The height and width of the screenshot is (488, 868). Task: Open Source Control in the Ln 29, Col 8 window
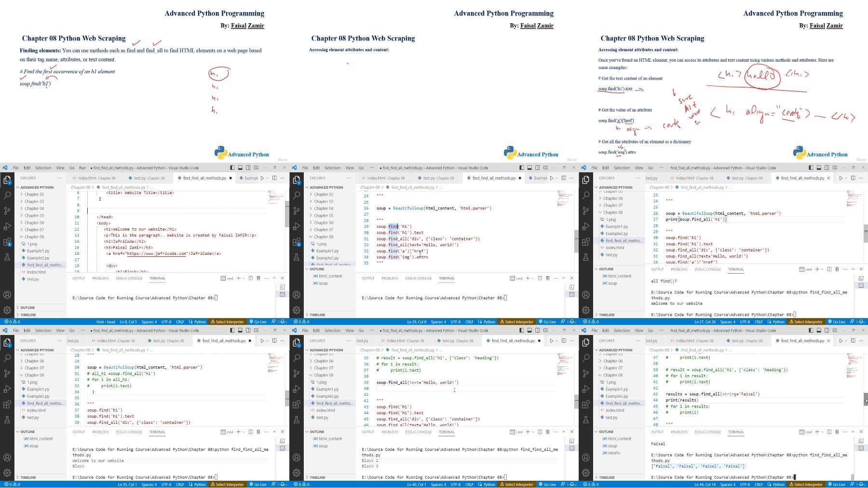(x=297, y=211)
